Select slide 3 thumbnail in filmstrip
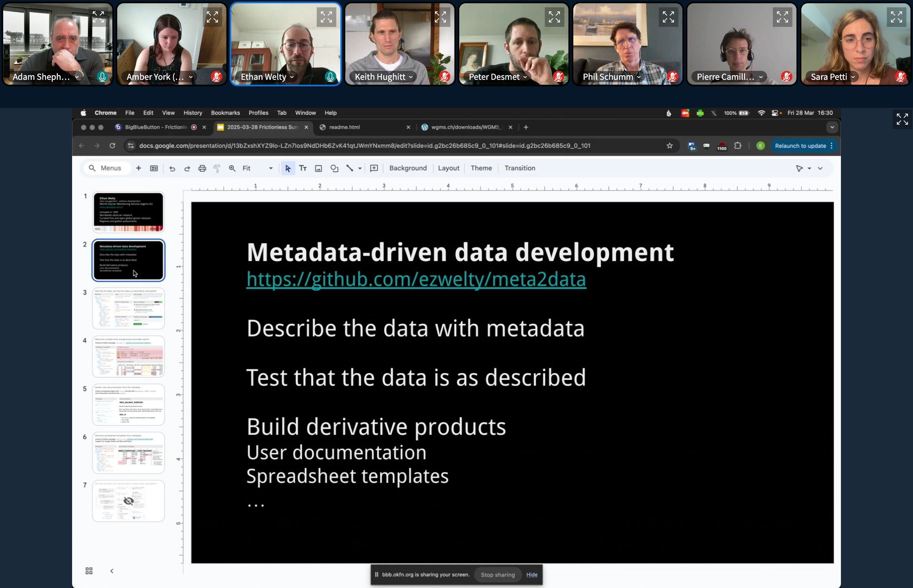 (x=128, y=308)
